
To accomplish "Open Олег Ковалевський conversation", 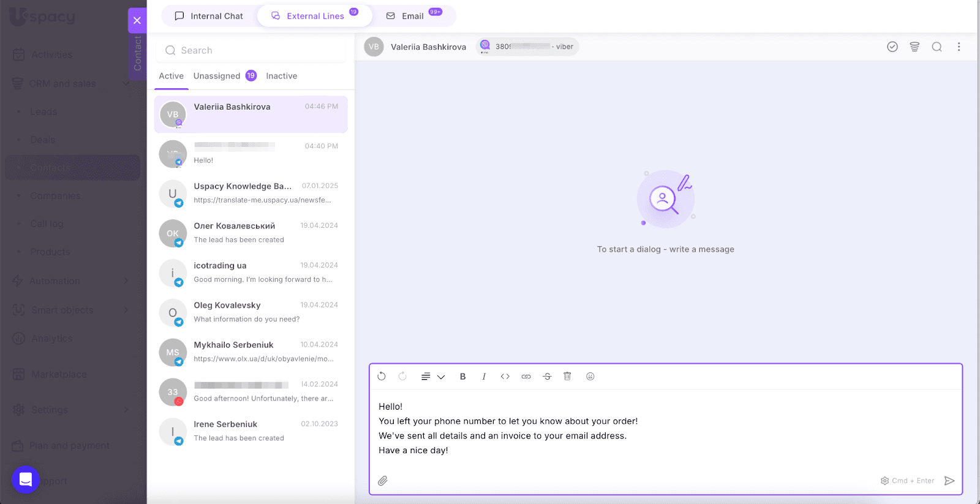I will point(251,233).
